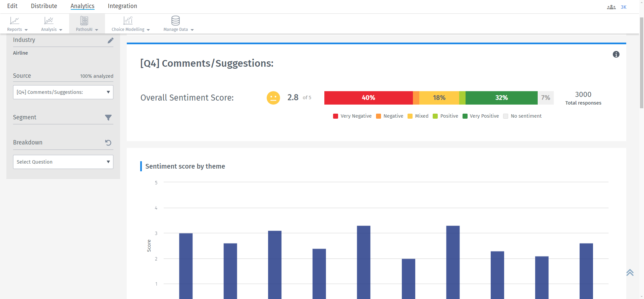Switch to the Distribute tab

coord(44,6)
